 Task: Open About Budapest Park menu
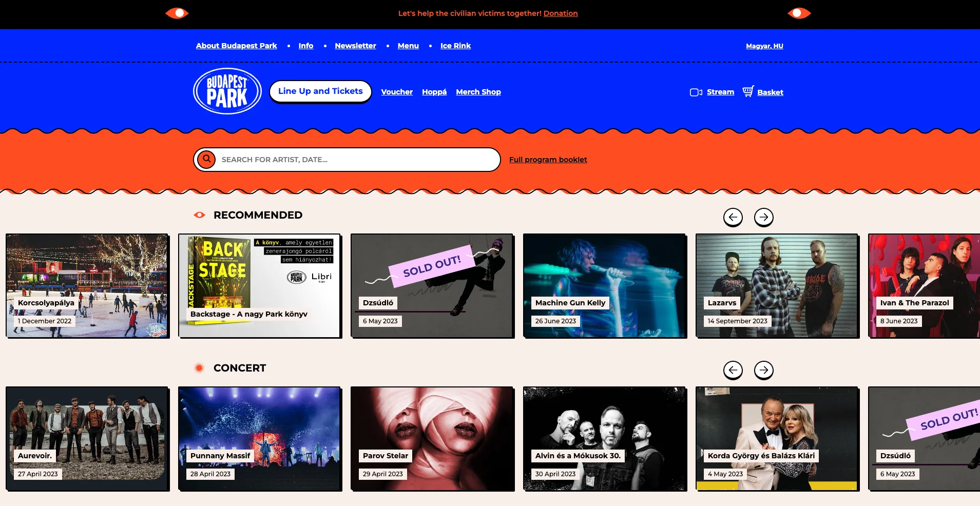237,46
